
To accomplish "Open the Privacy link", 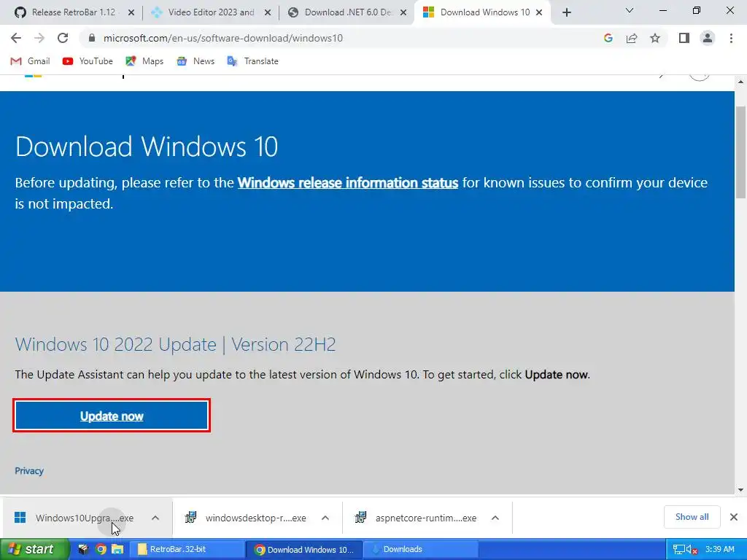I will tap(29, 471).
